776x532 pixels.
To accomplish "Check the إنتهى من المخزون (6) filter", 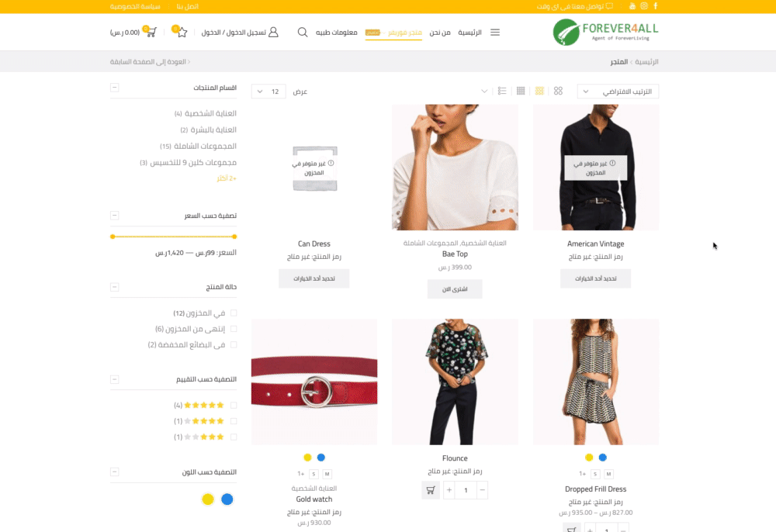I will (234, 329).
